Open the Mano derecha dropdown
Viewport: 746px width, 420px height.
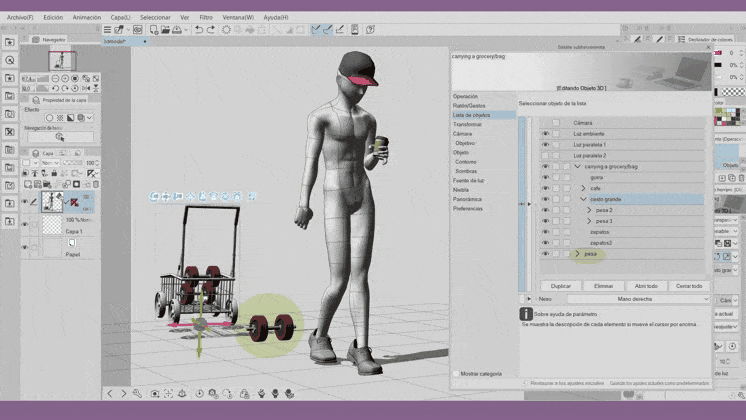coord(637,299)
